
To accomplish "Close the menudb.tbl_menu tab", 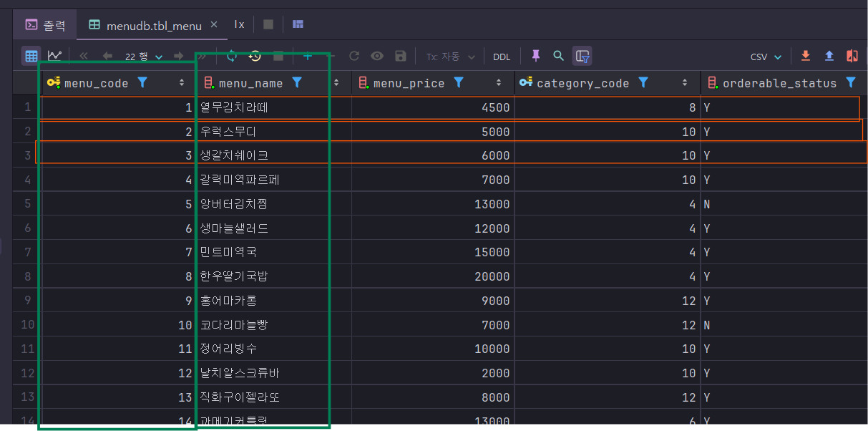I will (215, 25).
